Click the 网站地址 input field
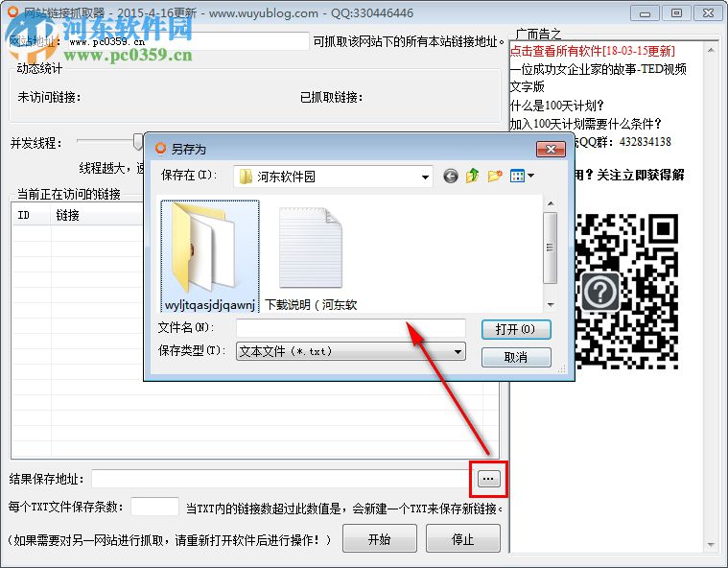The height and width of the screenshot is (568, 728). [x=188, y=41]
